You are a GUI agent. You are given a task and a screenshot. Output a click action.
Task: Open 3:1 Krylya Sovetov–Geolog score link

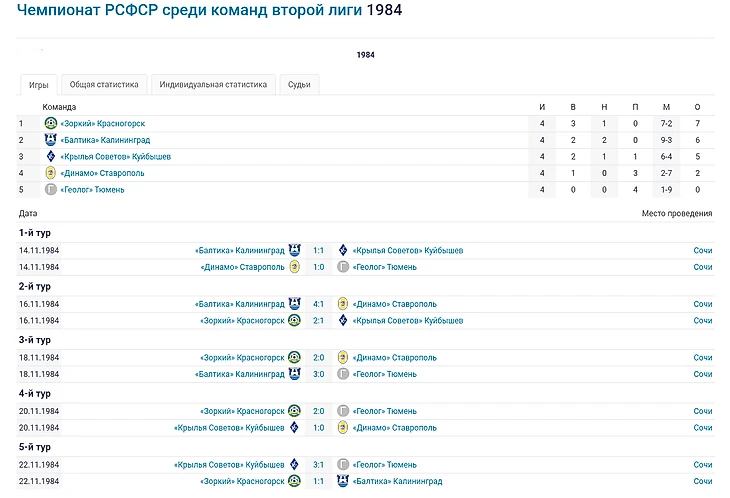click(x=318, y=465)
